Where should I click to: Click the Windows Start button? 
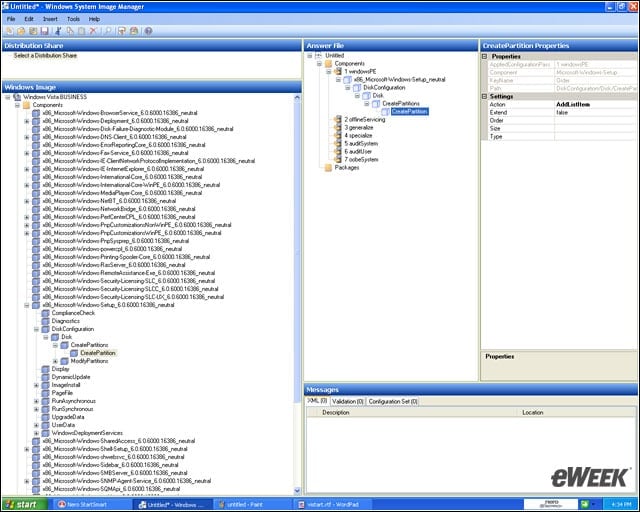[x=25, y=505]
